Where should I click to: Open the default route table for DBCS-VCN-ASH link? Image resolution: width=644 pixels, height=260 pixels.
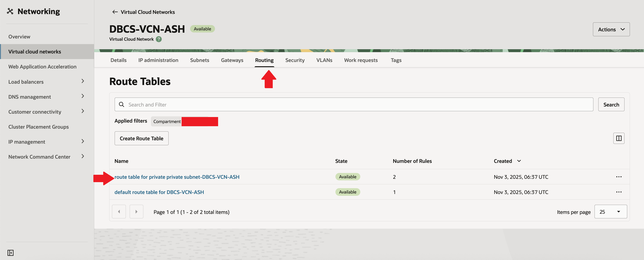click(159, 192)
